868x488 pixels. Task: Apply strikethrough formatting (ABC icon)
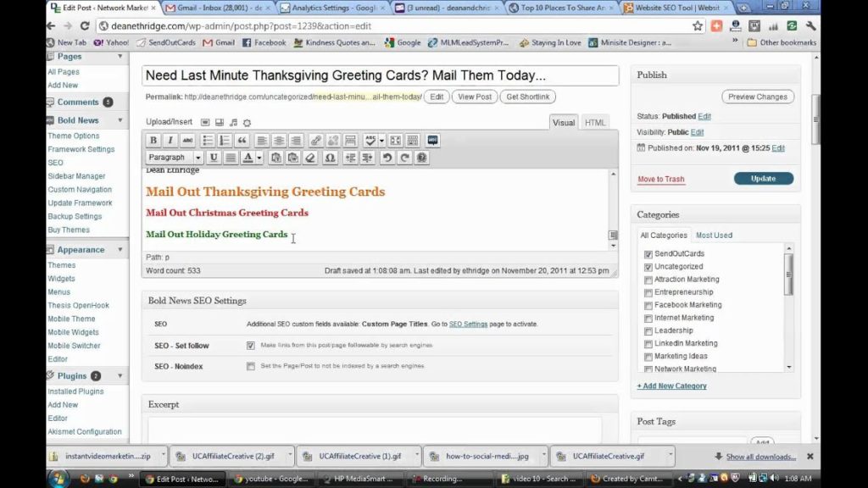(x=187, y=141)
